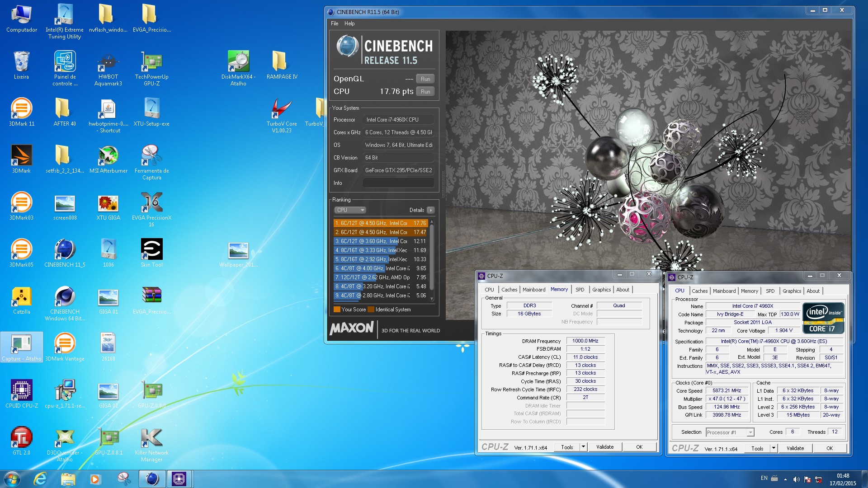Launch TurboV Core V1.00.23 shortcut
The image size is (868, 488).
[x=282, y=116]
